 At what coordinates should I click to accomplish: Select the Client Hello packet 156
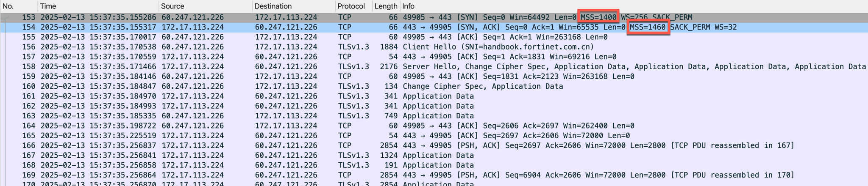point(434,47)
